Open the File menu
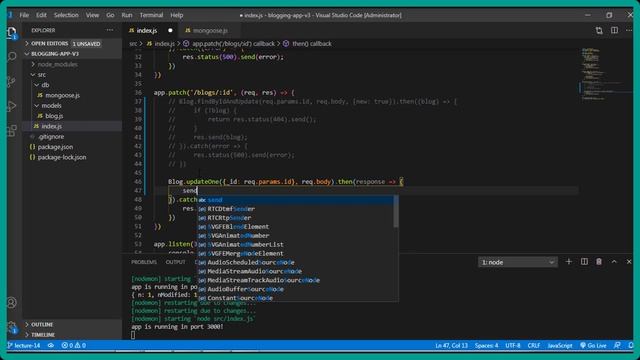 24,15
